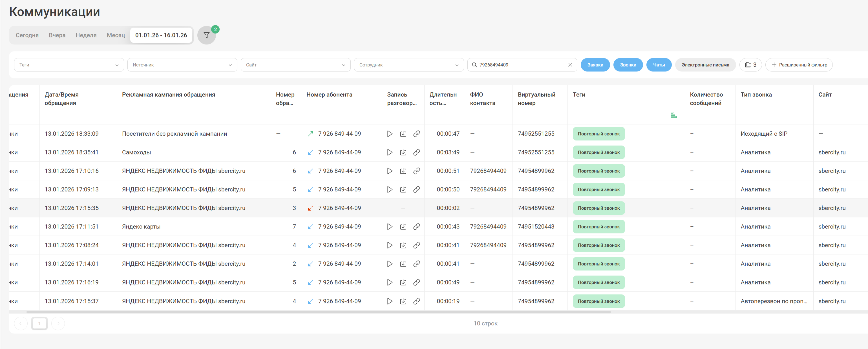Viewport: 868px width, 349px height.
Task: Enable the Электронные письма filter
Action: point(705,65)
